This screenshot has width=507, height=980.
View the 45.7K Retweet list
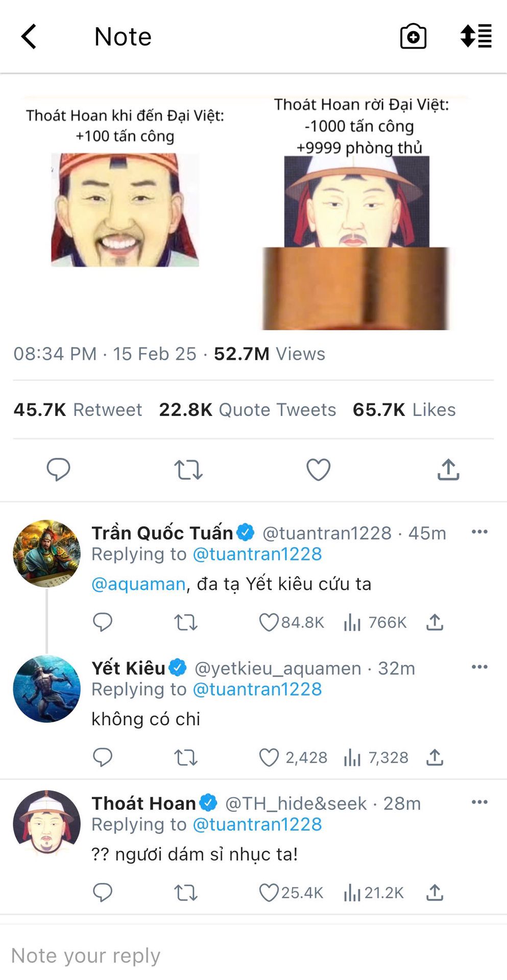tap(78, 410)
